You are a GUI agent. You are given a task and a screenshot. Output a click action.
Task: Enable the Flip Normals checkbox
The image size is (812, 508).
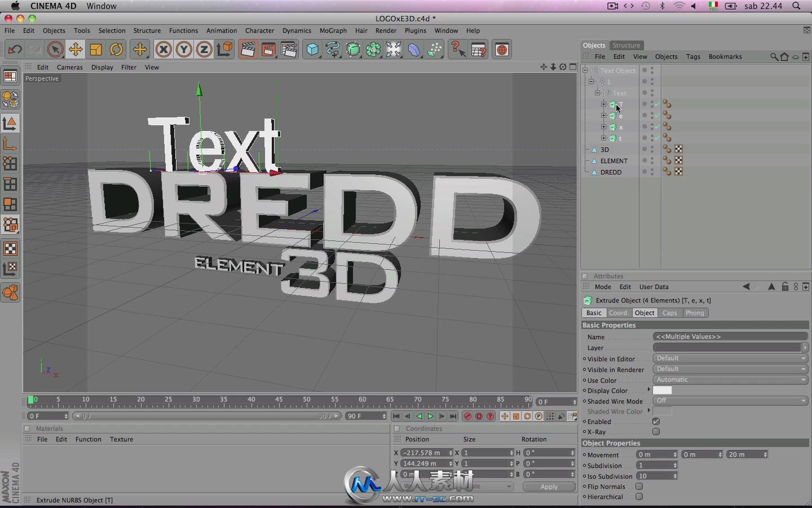pyautogui.click(x=639, y=487)
